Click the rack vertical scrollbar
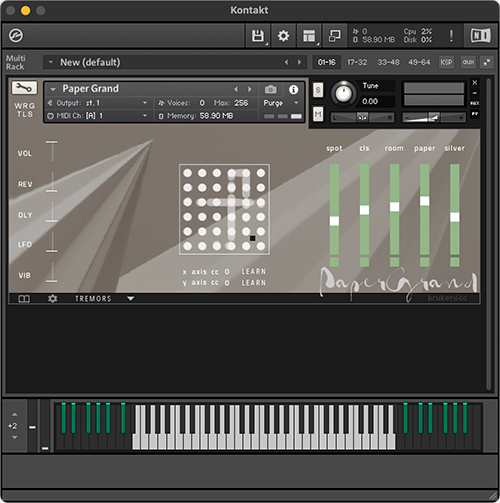 pyautogui.click(x=488, y=234)
